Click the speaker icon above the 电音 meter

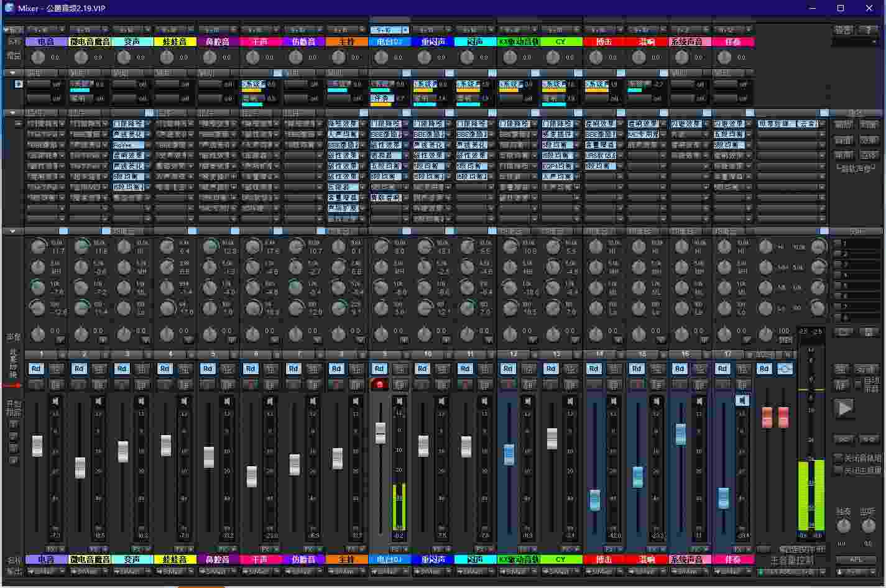coord(55,401)
